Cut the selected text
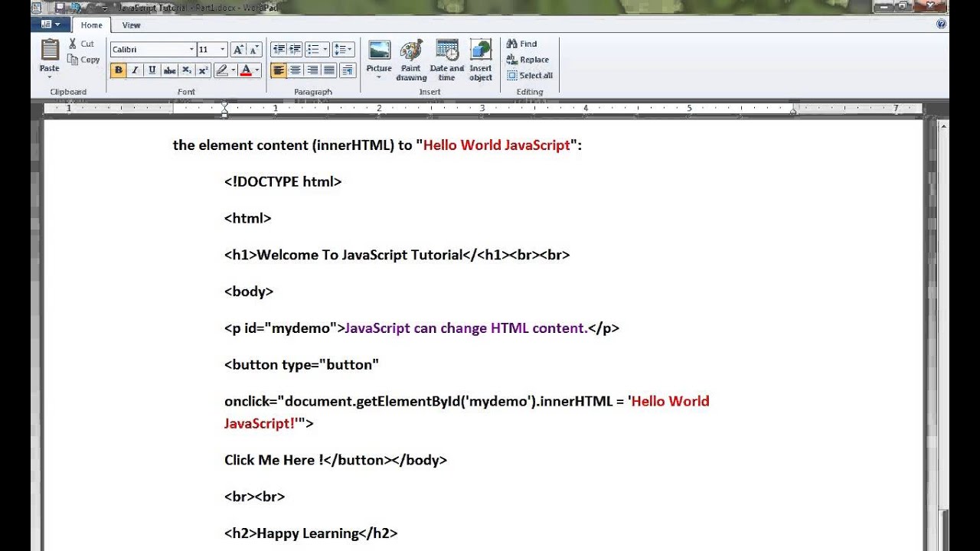Image resolution: width=980 pixels, height=551 pixels. coord(81,44)
